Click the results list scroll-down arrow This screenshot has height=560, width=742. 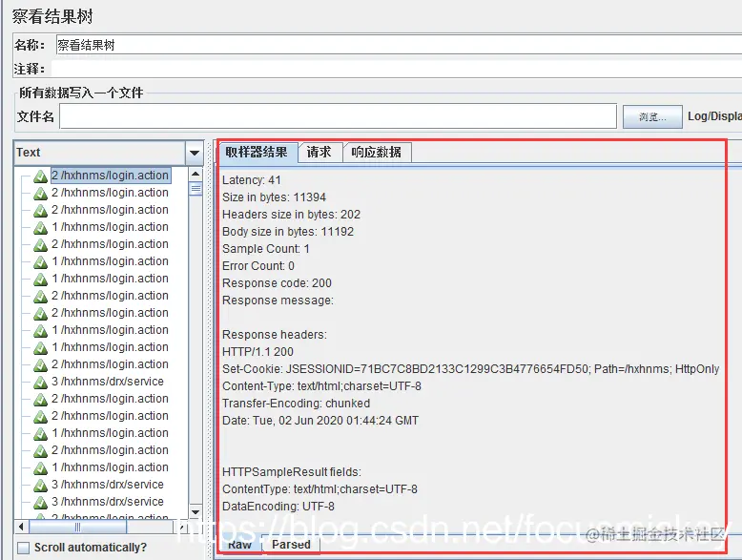tap(196, 511)
